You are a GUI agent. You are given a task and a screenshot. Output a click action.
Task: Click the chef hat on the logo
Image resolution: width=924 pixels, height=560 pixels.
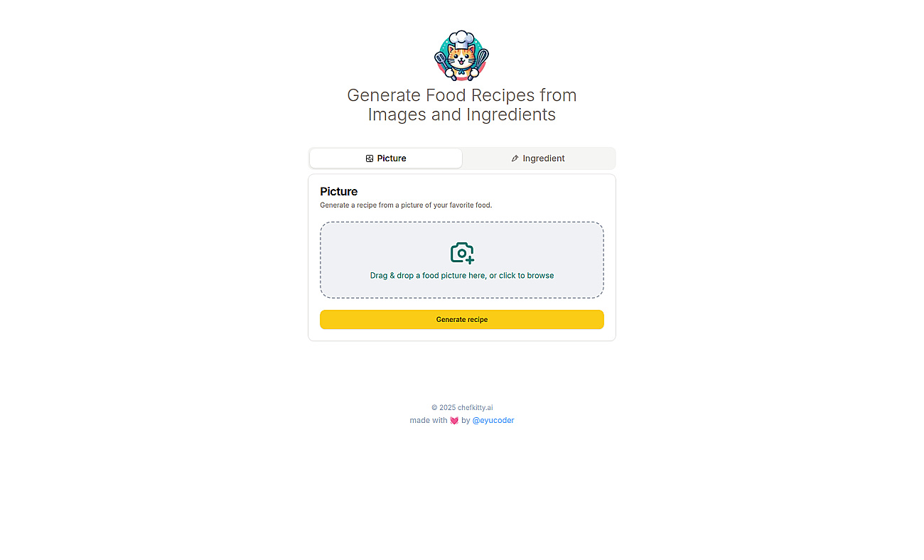click(x=462, y=39)
